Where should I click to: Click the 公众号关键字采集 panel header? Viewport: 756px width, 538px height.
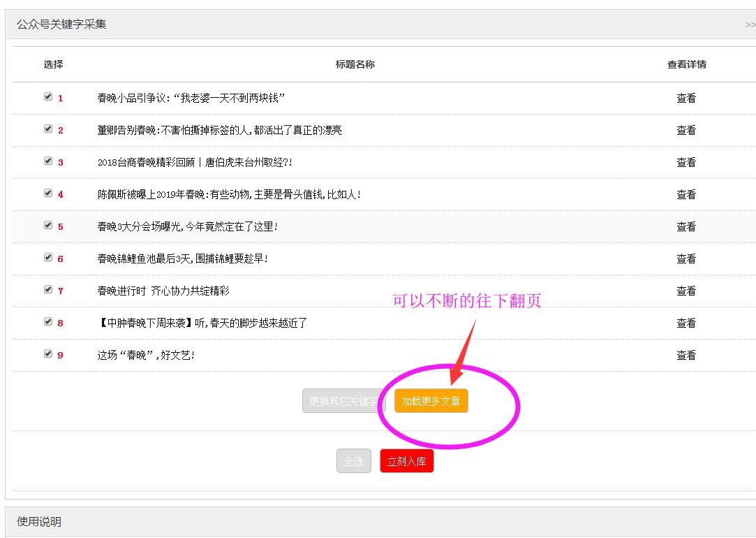[x=61, y=24]
